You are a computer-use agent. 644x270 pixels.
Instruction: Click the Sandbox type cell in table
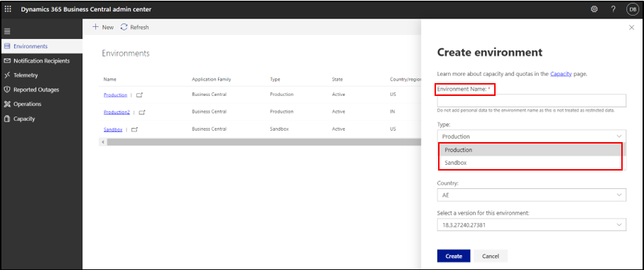[279, 129]
